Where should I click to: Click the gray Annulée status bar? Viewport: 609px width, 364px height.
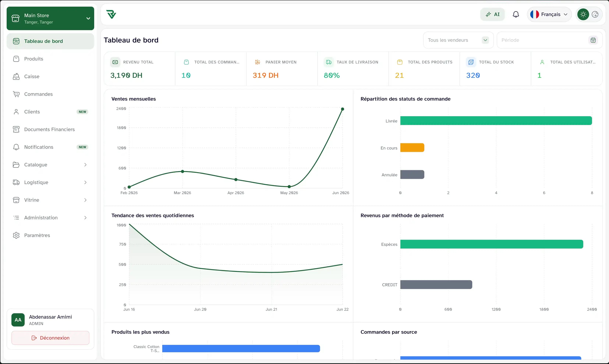click(412, 175)
